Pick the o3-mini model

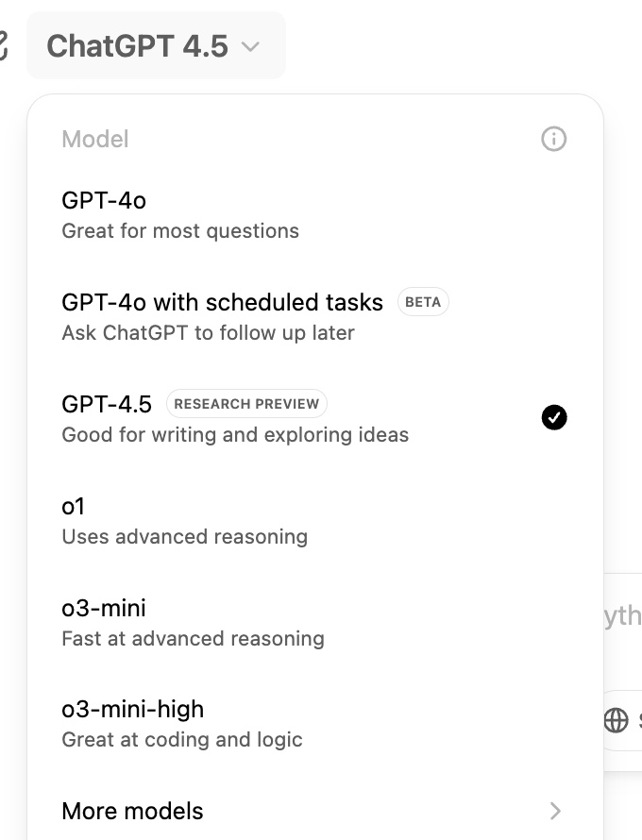[104, 607]
